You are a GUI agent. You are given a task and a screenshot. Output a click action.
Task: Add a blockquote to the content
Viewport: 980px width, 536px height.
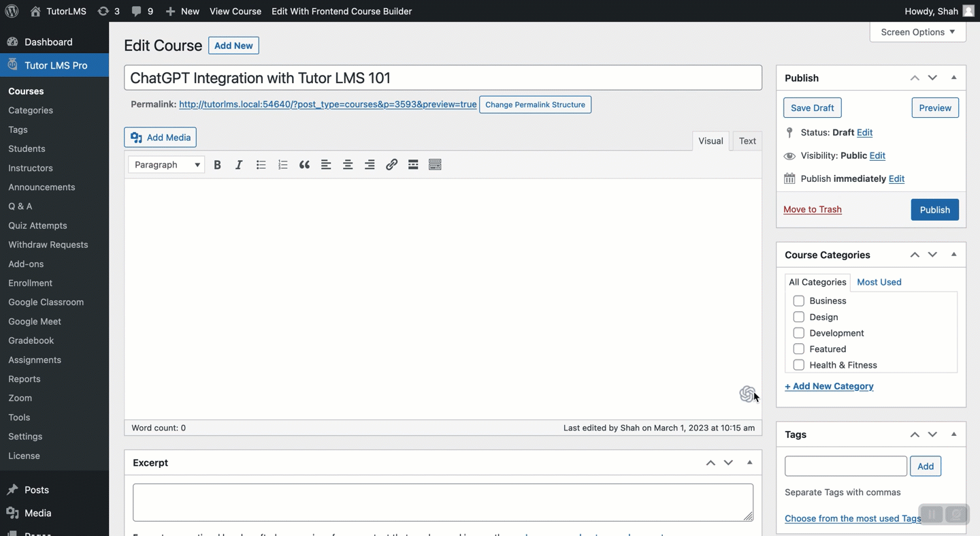(304, 164)
